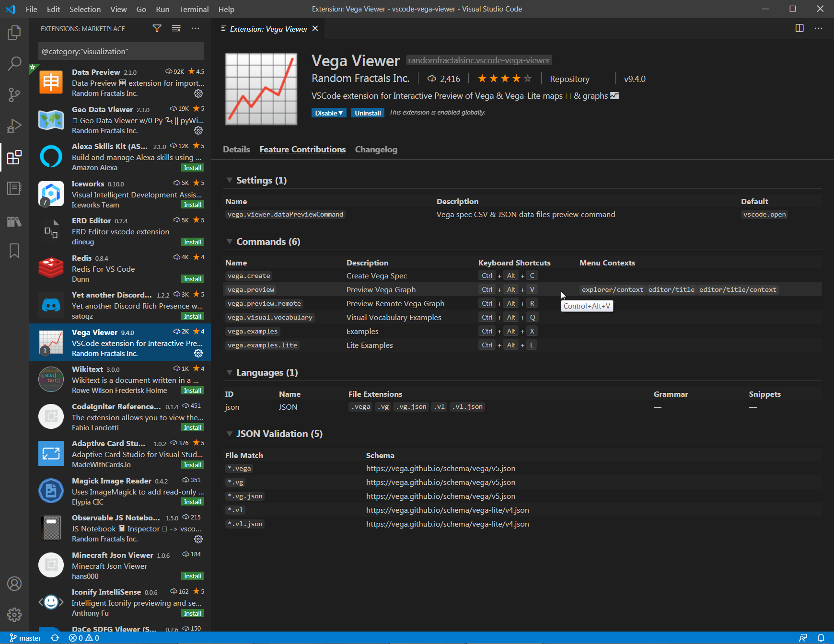Open the Accounts menu icon

[14, 584]
